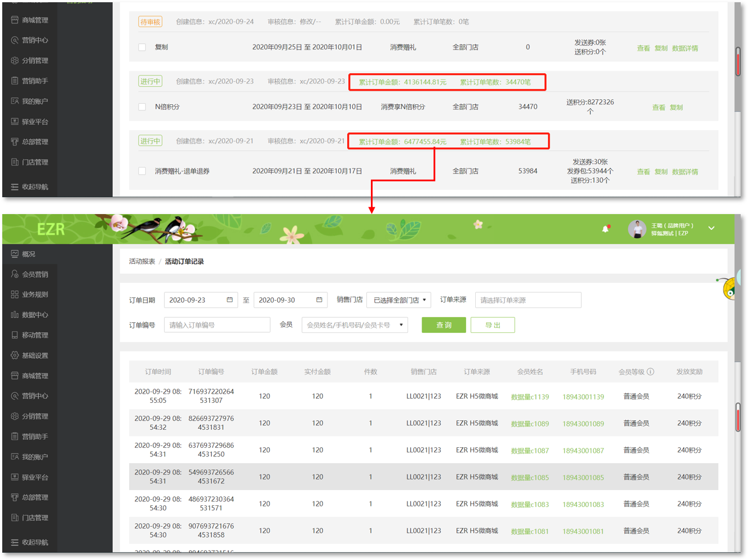
Task: Click the 订单来源 selection field
Action: click(x=528, y=300)
